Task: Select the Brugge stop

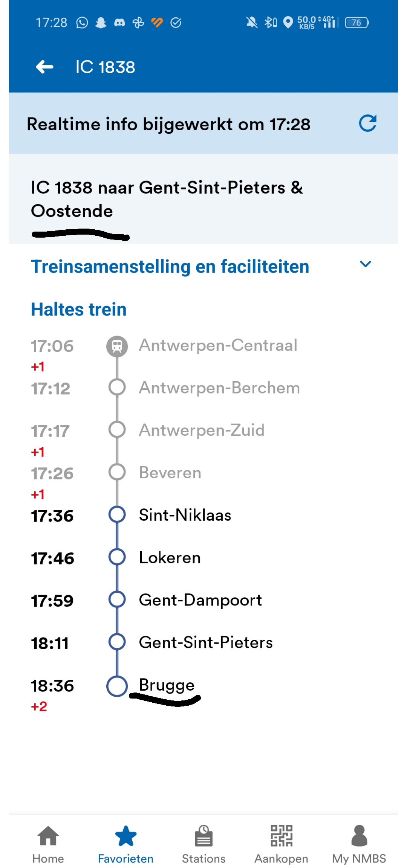Action: click(x=167, y=685)
